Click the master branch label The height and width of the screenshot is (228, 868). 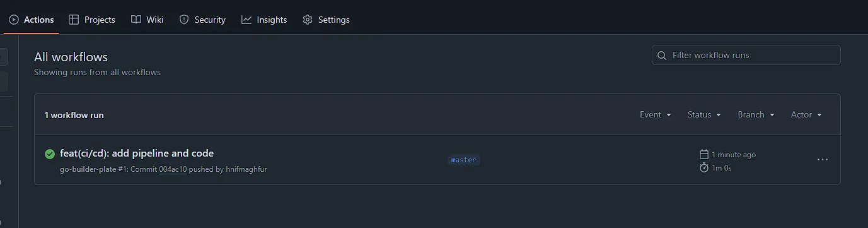pos(463,160)
